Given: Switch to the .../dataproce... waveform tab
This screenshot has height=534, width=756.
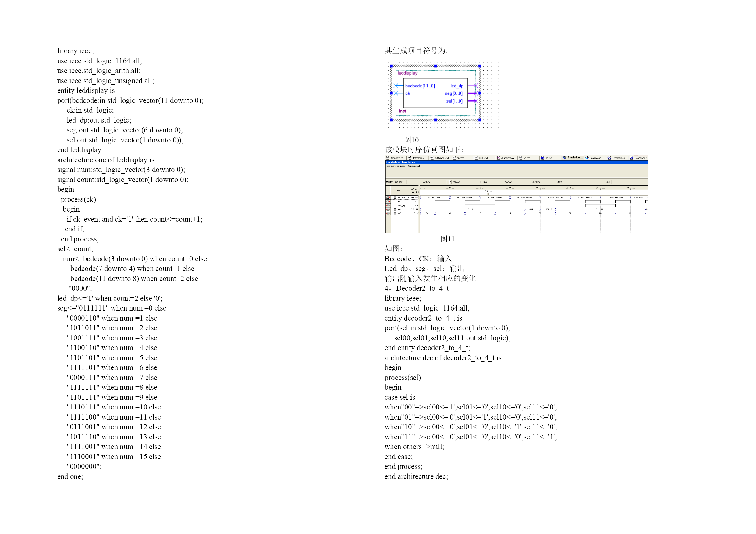Looking at the screenshot, I should pyautogui.click(x=617, y=158).
